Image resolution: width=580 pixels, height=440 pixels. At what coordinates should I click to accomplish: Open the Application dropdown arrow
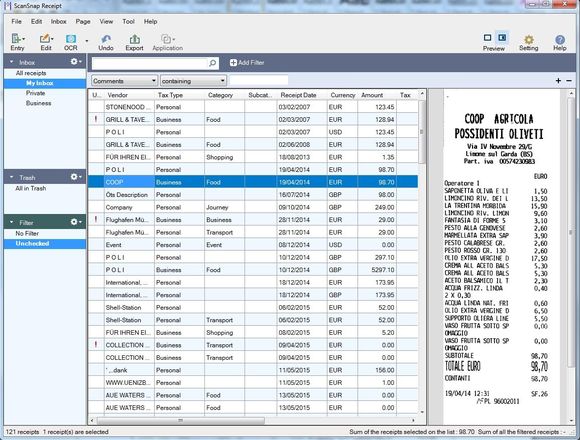point(173,39)
